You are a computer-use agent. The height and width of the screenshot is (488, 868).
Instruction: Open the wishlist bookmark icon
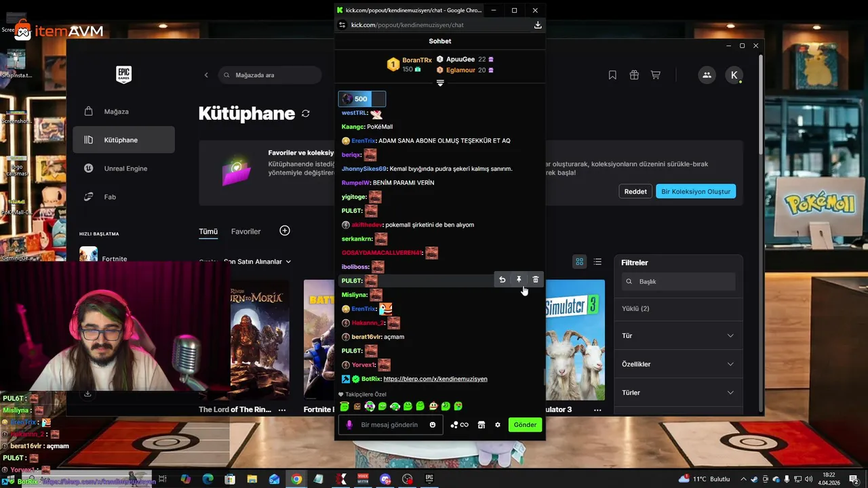click(x=612, y=75)
